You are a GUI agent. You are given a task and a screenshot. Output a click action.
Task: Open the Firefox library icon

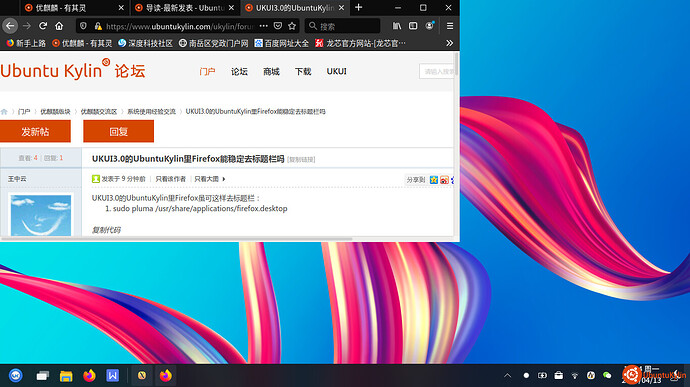(397, 26)
